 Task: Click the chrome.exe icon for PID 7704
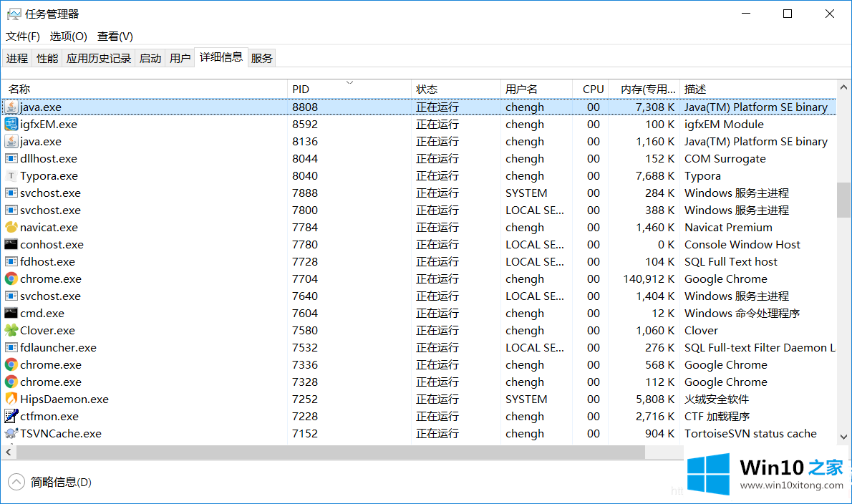pos(11,278)
